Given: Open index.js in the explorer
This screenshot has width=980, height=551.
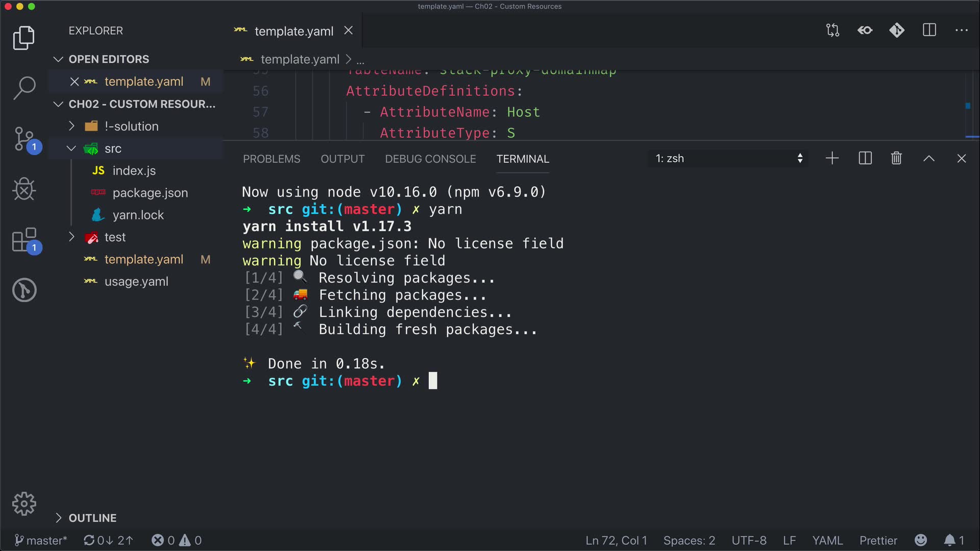Looking at the screenshot, I should 134,171.
